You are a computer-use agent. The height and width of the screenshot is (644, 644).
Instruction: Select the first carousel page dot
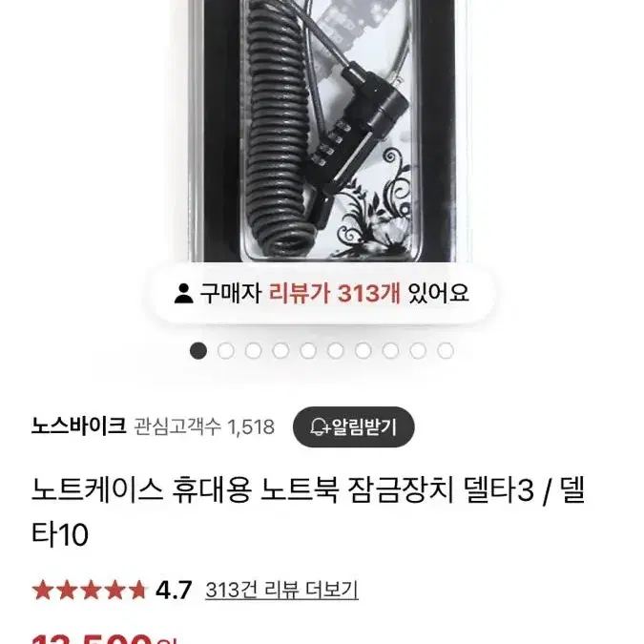click(198, 351)
